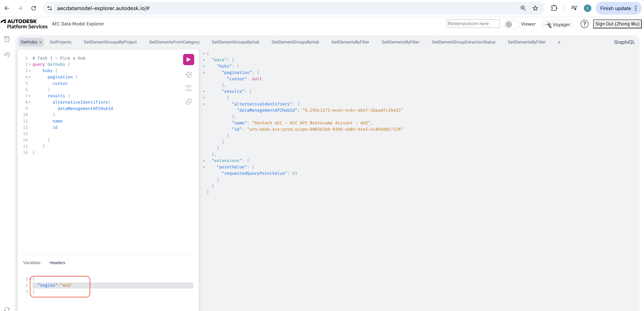Open the documentation explorer sidebar icon
The image size is (644, 311).
pos(7,39)
